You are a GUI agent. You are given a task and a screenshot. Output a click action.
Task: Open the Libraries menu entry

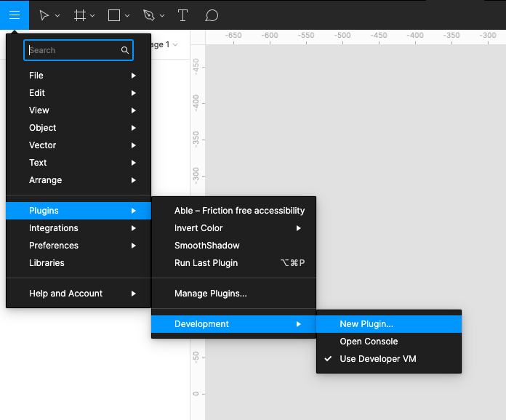click(x=47, y=263)
